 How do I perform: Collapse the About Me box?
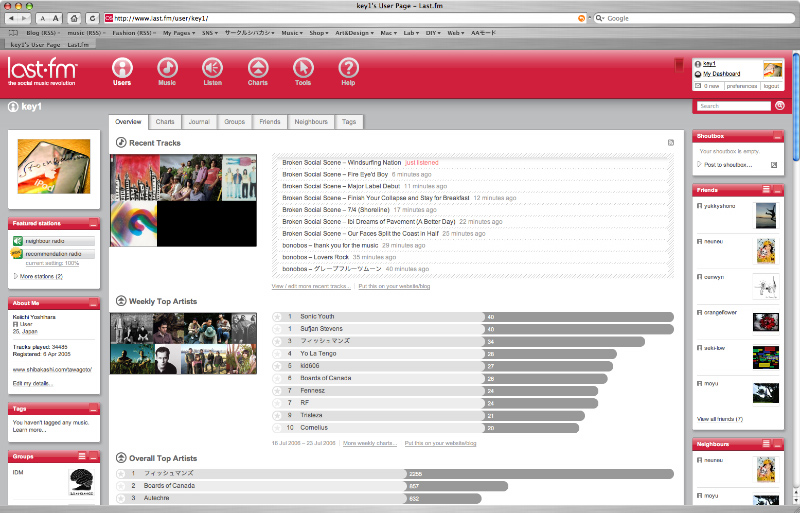(93, 303)
